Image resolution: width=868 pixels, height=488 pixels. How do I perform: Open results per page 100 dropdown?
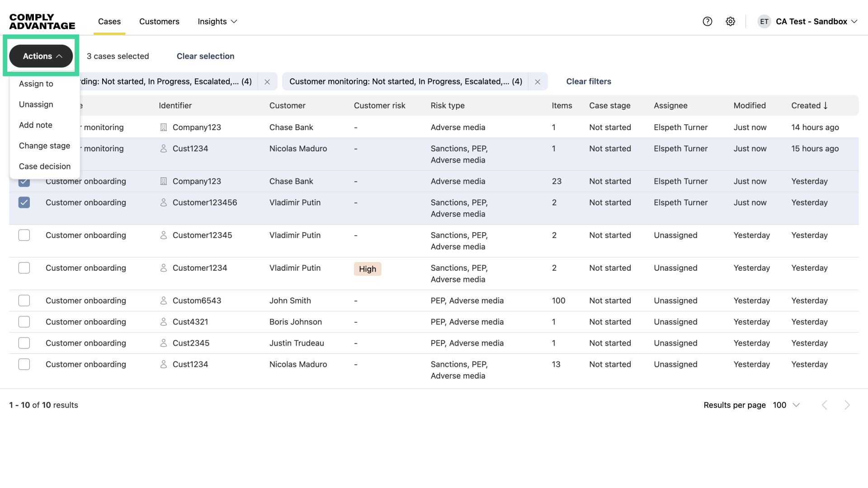coord(787,405)
